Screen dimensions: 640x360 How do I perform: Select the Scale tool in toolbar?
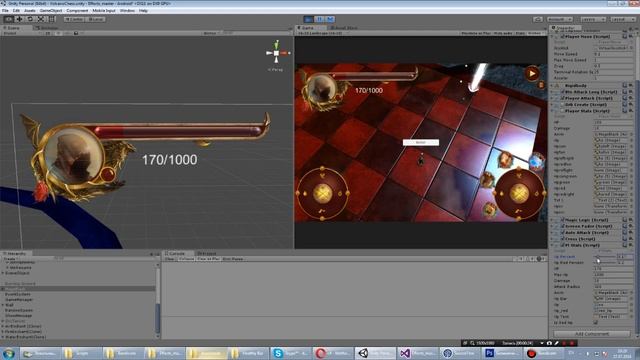click(41, 19)
